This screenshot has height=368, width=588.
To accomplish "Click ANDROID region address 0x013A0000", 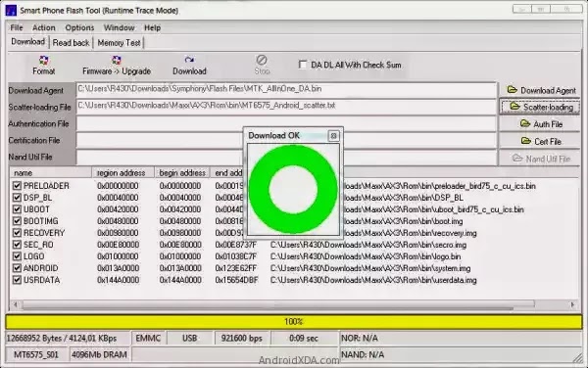I will pos(119,268).
